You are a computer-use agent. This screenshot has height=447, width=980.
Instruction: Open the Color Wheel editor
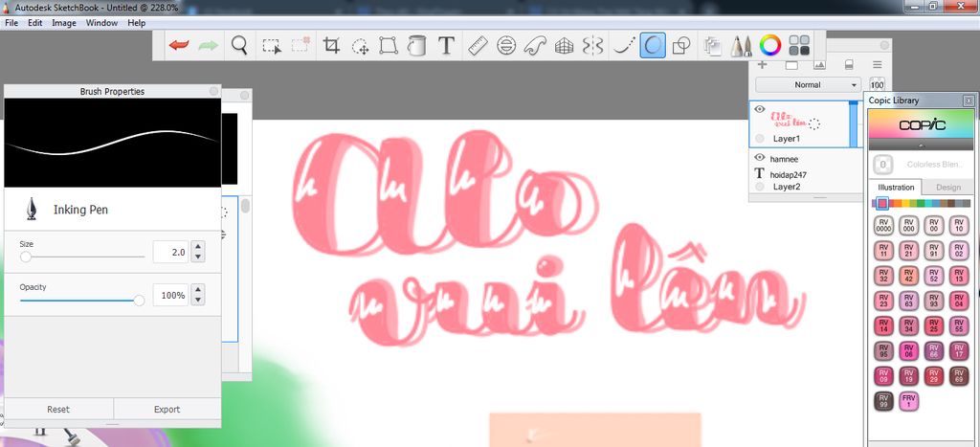coord(770,46)
